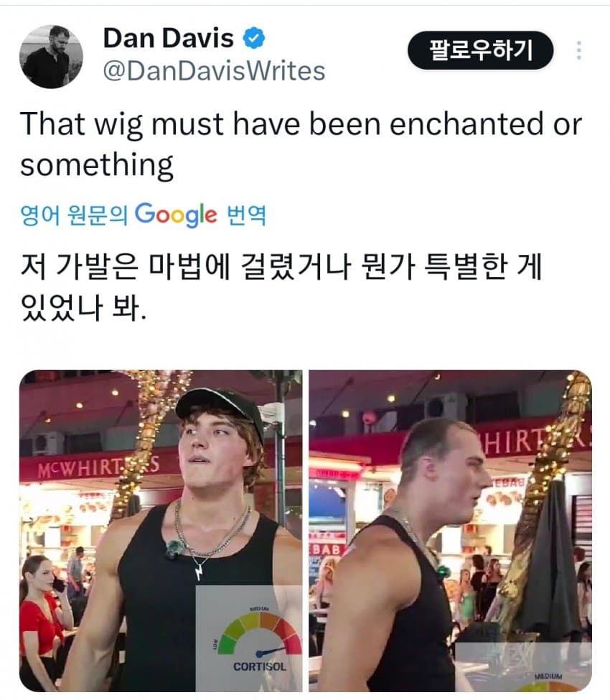Viewport: 610px width, 700px height.
Task: Click the blue verified checkmark badge
Action: pyautogui.click(x=254, y=37)
